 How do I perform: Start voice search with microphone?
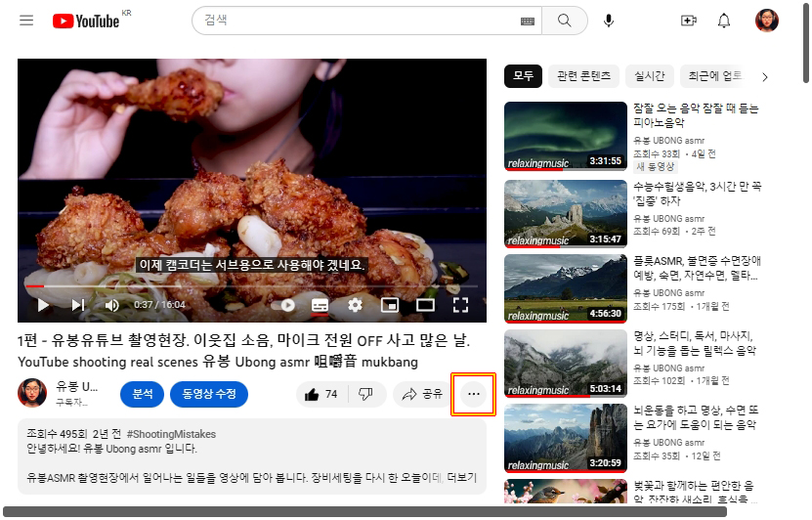[x=609, y=21]
